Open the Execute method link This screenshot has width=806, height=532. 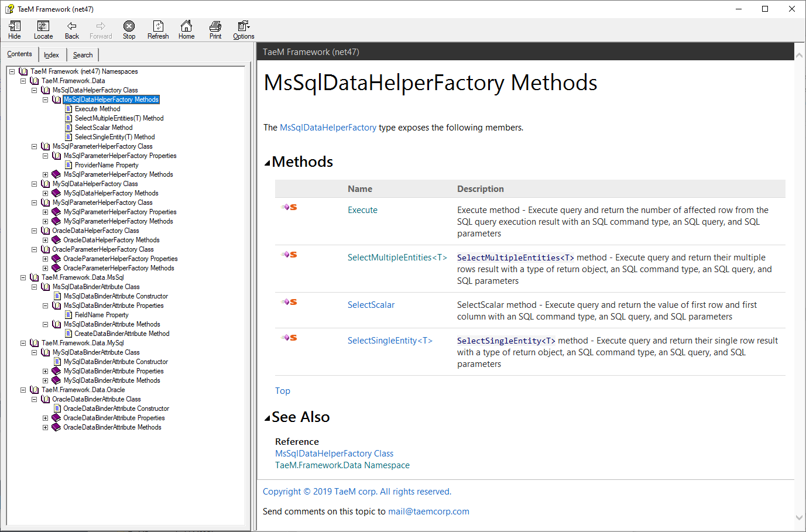[x=363, y=210]
